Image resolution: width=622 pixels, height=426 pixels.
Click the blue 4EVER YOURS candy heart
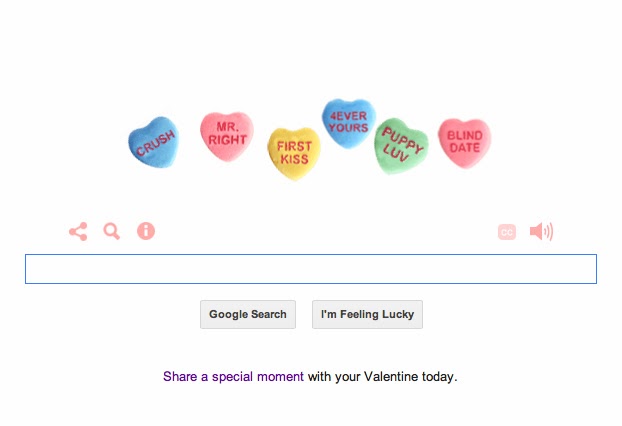(348, 123)
